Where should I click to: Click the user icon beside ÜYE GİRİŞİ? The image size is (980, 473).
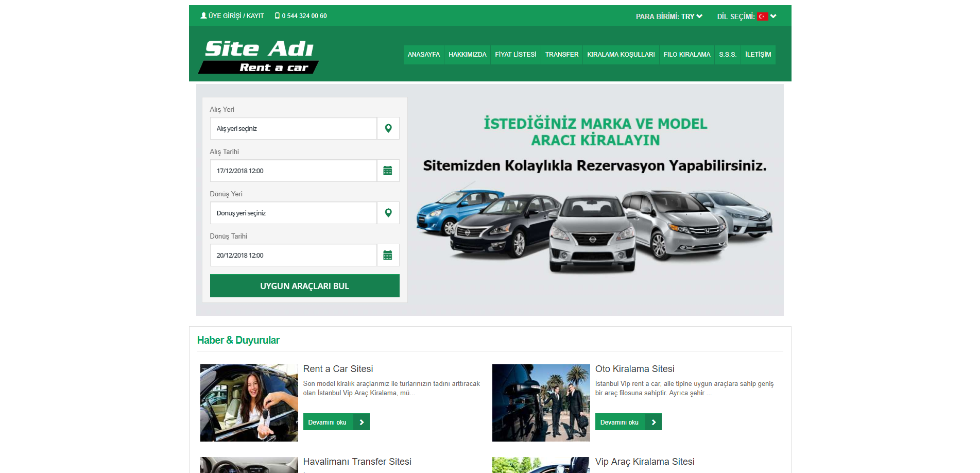[203, 15]
